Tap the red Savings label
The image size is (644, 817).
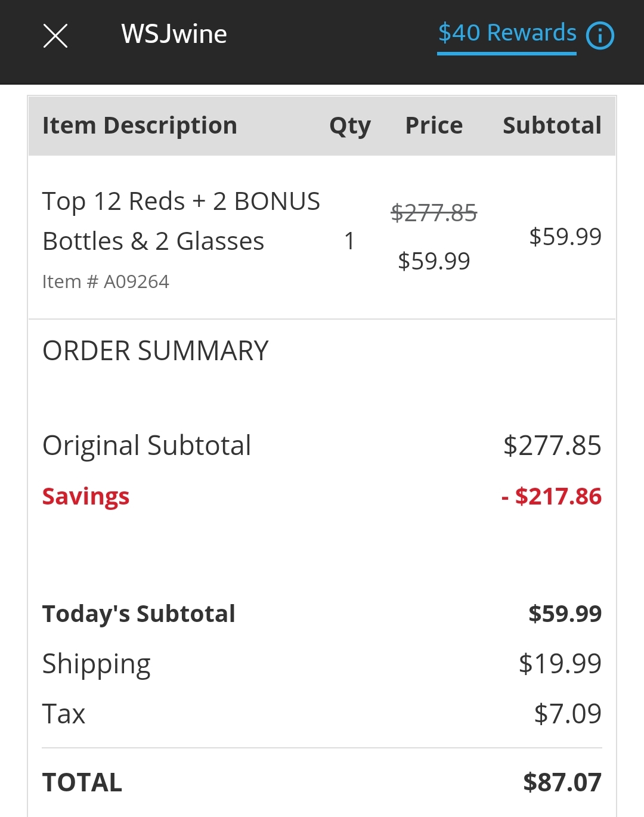(x=86, y=497)
